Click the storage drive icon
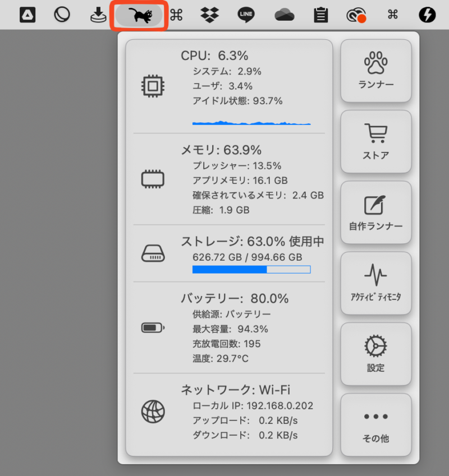 [152, 253]
